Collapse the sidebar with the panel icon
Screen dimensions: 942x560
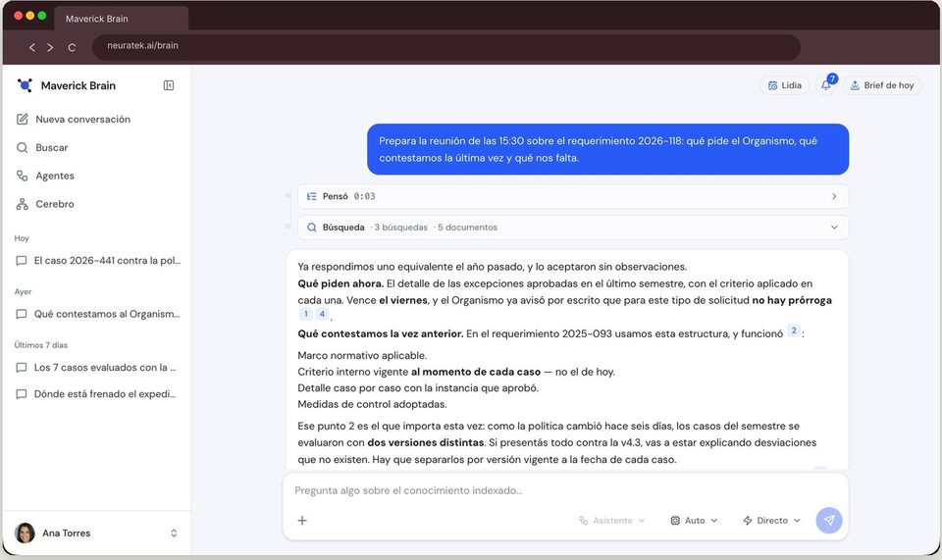pyautogui.click(x=169, y=85)
